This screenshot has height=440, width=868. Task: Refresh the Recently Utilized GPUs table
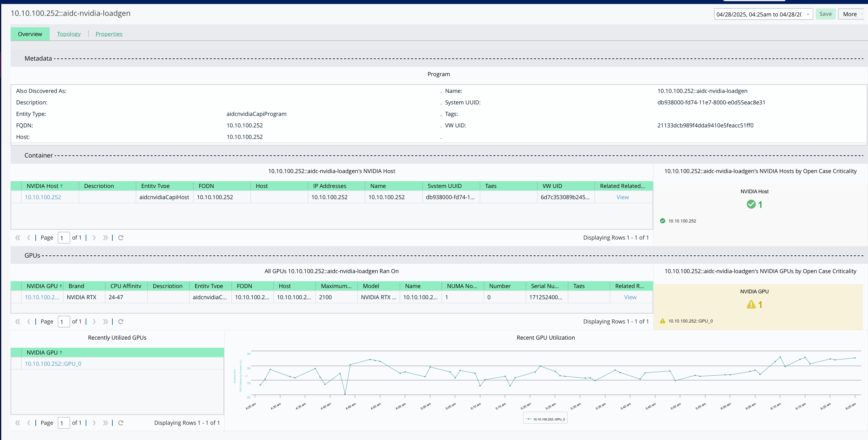[121, 423]
